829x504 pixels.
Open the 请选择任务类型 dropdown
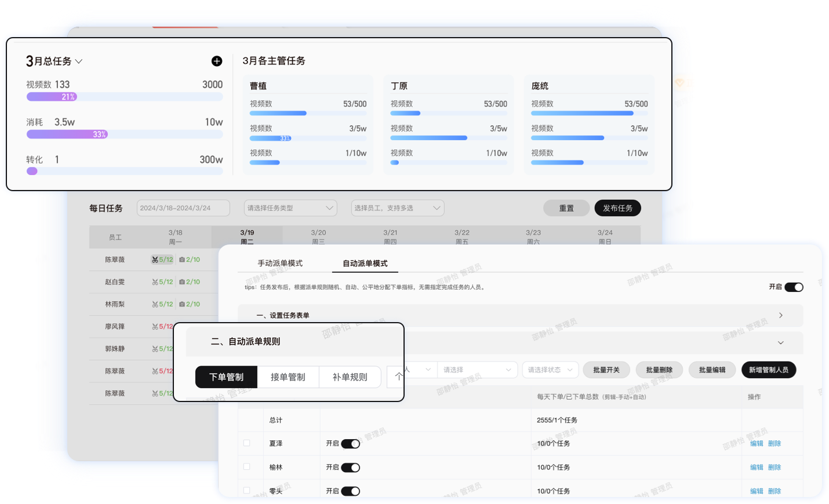coord(290,207)
